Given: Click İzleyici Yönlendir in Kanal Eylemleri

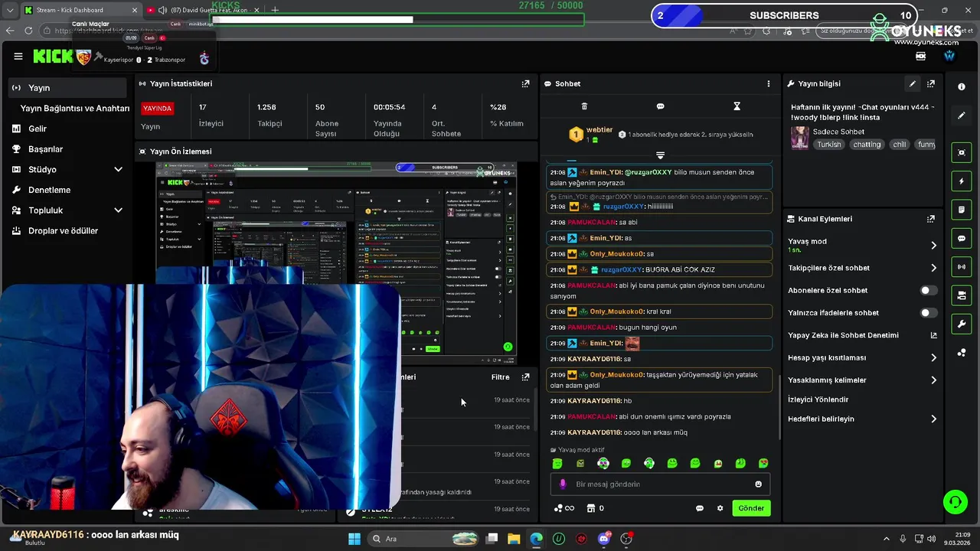Looking at the screenshot, I should 818,399.
